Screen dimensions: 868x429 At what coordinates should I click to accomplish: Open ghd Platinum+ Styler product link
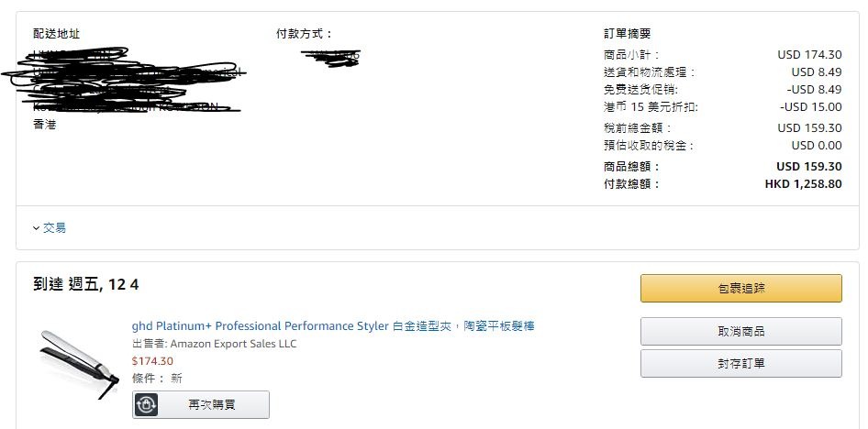[x=333, y=325]
